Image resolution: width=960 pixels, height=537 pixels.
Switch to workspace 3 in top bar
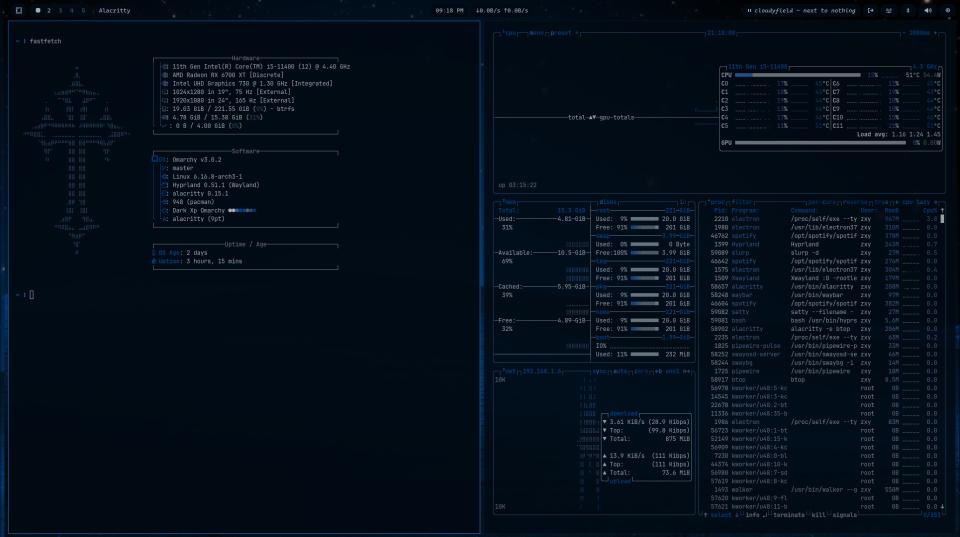pyautogui.click(x=60, y=10)
